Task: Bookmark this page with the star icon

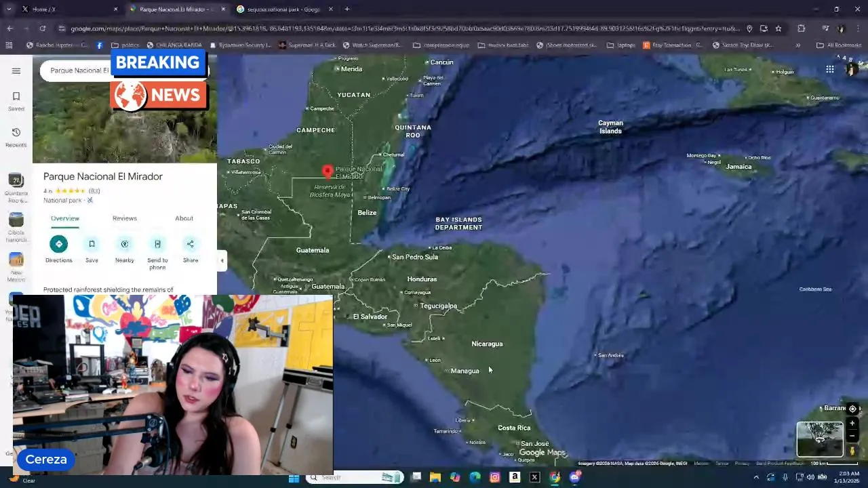Action: 778,28
